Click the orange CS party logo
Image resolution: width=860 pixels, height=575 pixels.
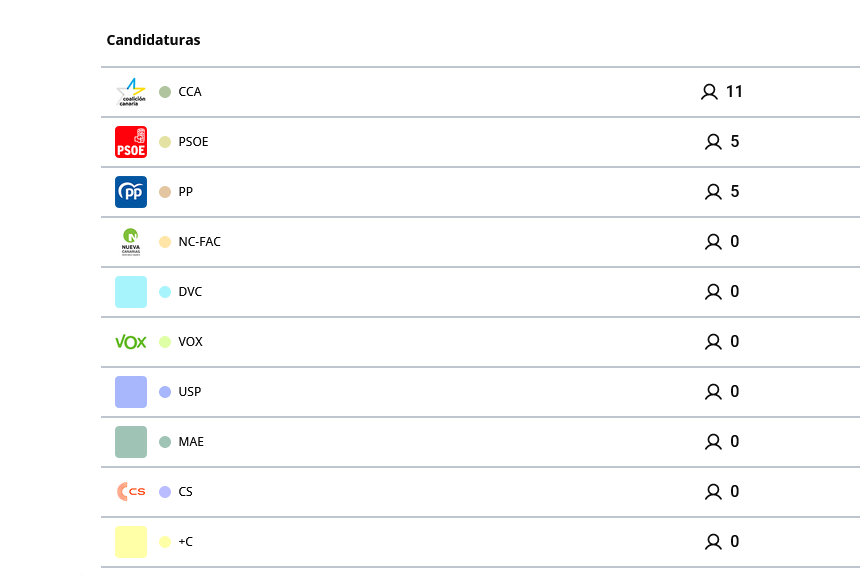(131, 492)
